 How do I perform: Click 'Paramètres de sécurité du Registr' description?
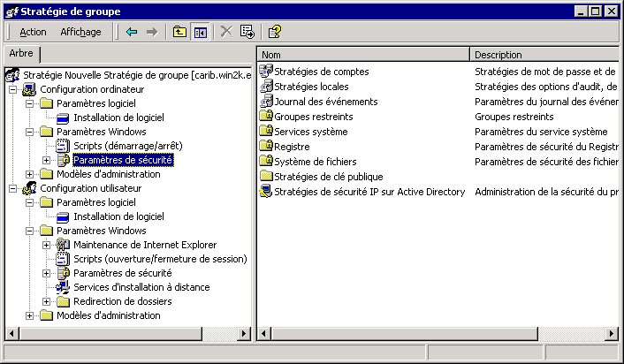coord(546,147)
